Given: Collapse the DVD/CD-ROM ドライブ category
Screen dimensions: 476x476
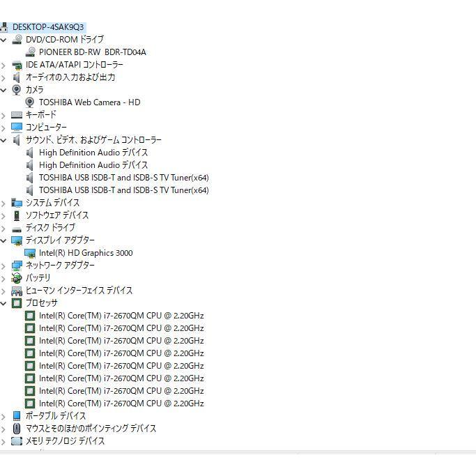Looking at the screenshot, I should point(3,40).
